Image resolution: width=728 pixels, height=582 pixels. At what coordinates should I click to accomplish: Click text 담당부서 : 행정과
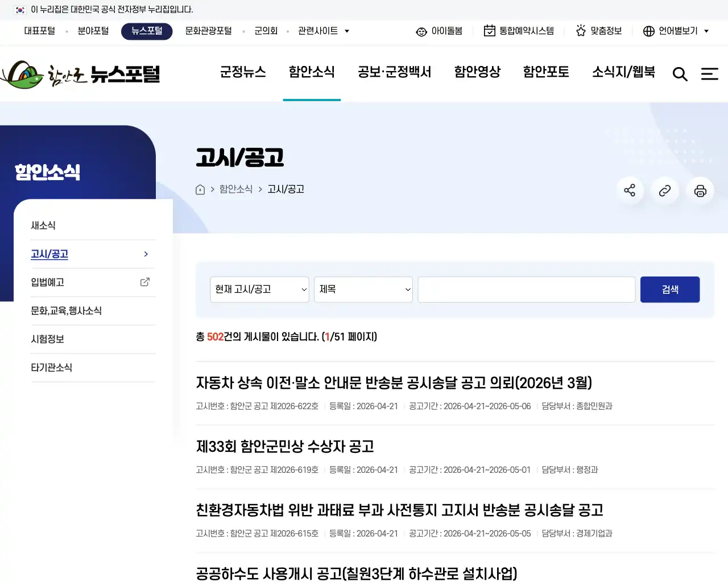coord(570,470)
